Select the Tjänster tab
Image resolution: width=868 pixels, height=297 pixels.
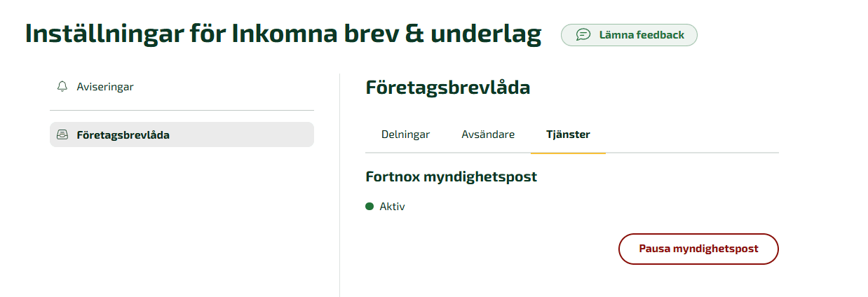(x=568, y=134)
